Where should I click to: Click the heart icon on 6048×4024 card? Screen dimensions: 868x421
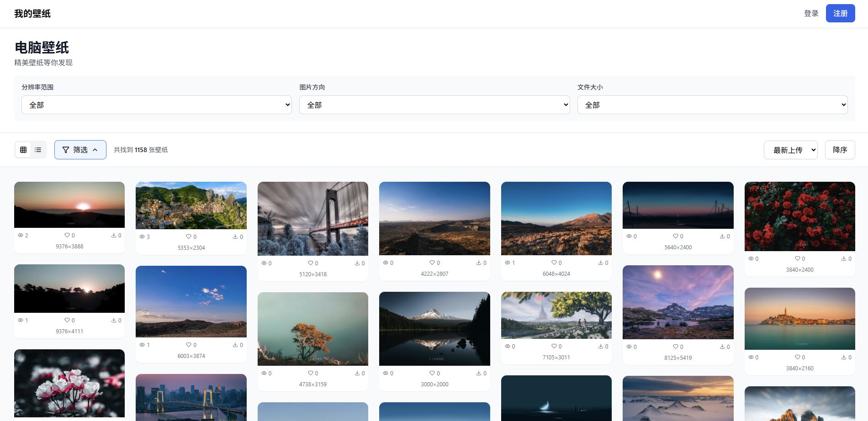tap(554, 263)
